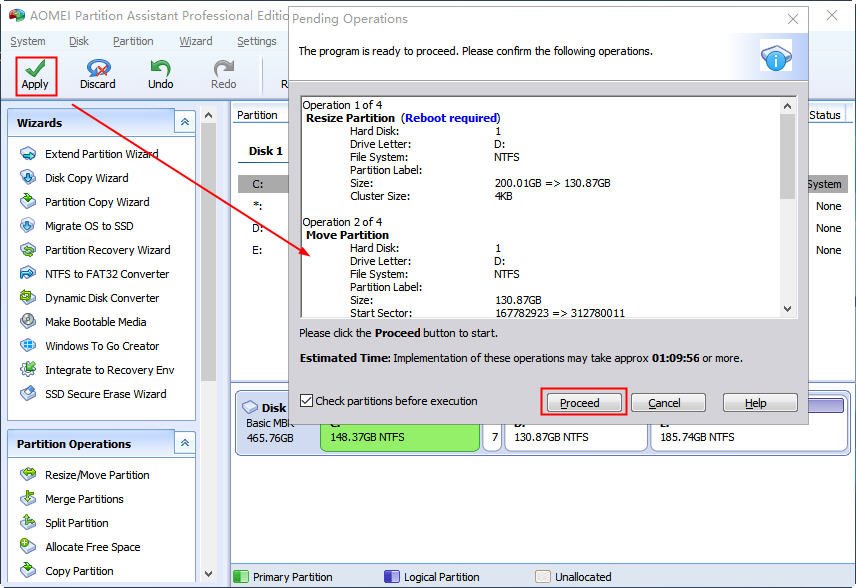The width and height of the screenshot is (856, 588).
Task: Select Make Bootable Media
Action: pos(83,322)
